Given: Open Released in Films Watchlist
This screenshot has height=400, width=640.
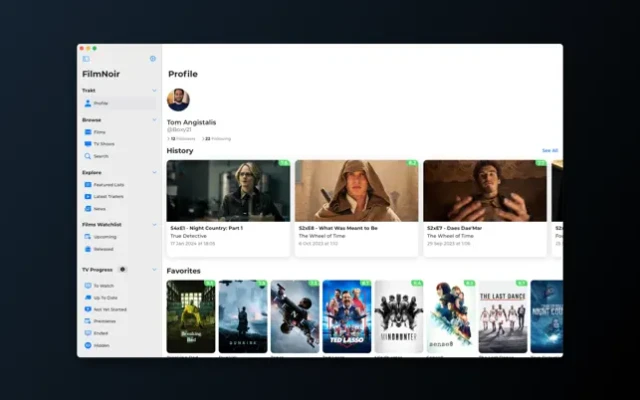Looking at the screenshot, I should point(118,249).
